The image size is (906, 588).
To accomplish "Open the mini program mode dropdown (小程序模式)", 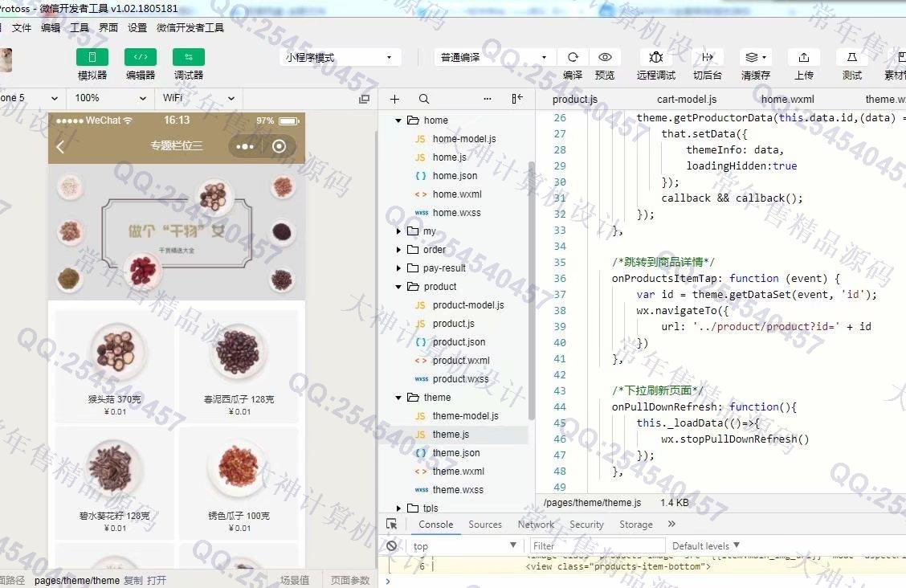I will [x=339, y=57].
